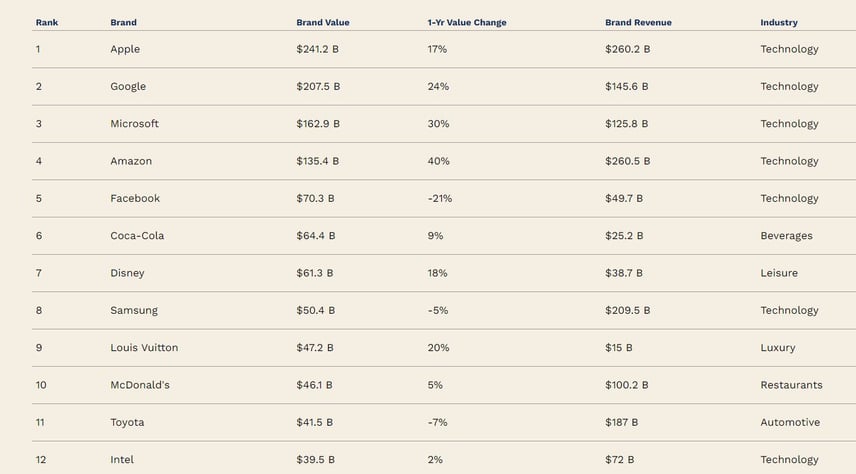Sort by Brand Revenue column header
The image size is (856, 474).
638,22
